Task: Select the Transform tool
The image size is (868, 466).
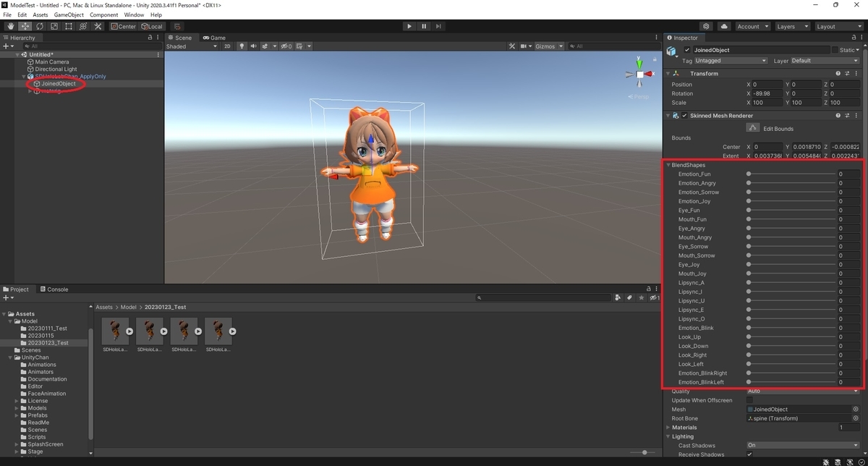Action: 83,26
